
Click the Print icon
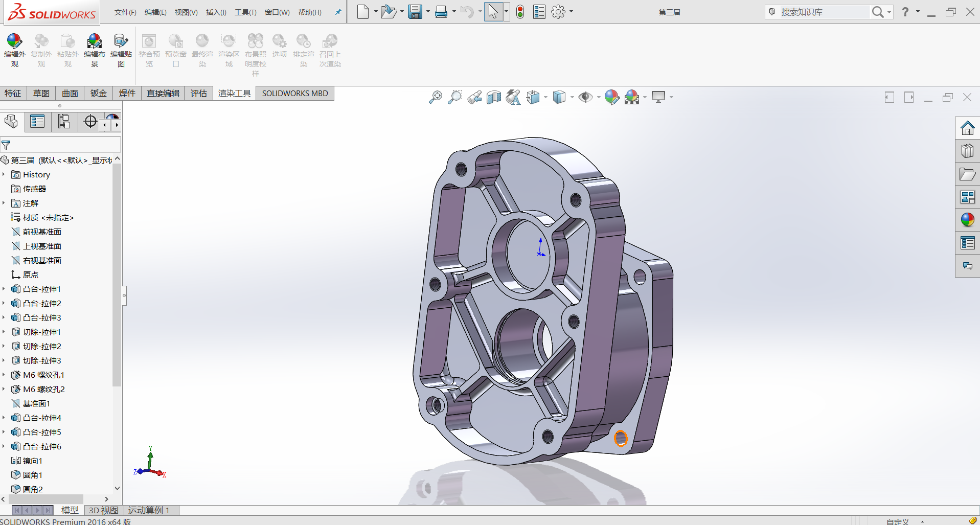(x=441, y=12)
